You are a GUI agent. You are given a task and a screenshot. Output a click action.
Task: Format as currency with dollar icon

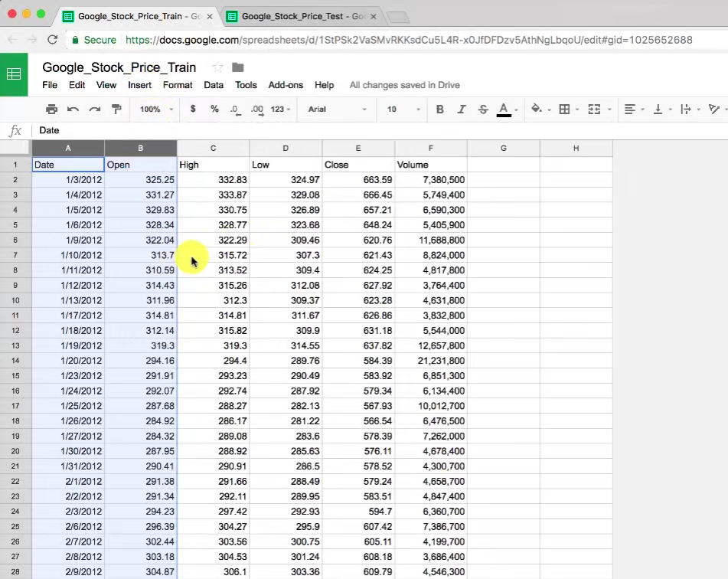pos(193,110)
